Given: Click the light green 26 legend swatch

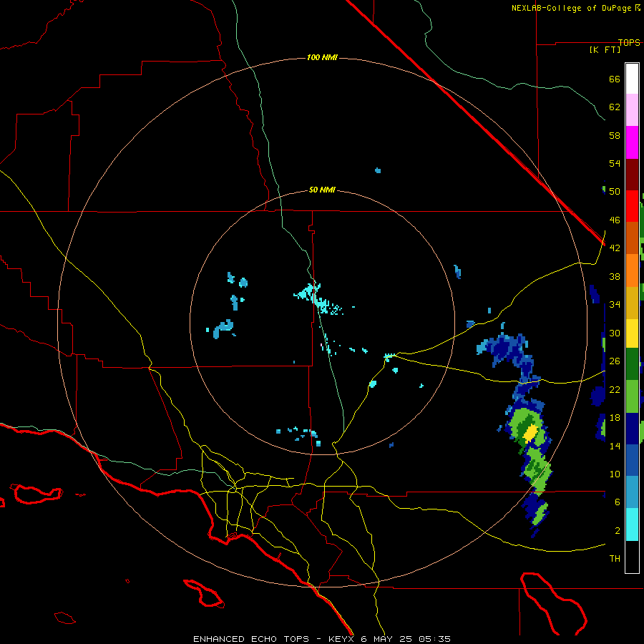Looking at the screenshot, I should [x=632, y=396].
